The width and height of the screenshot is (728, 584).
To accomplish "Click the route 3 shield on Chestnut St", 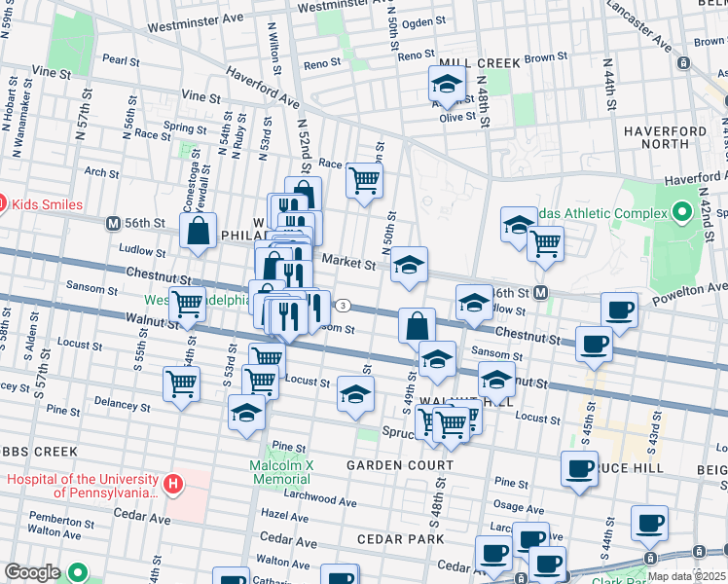I will tap(343, 305).
